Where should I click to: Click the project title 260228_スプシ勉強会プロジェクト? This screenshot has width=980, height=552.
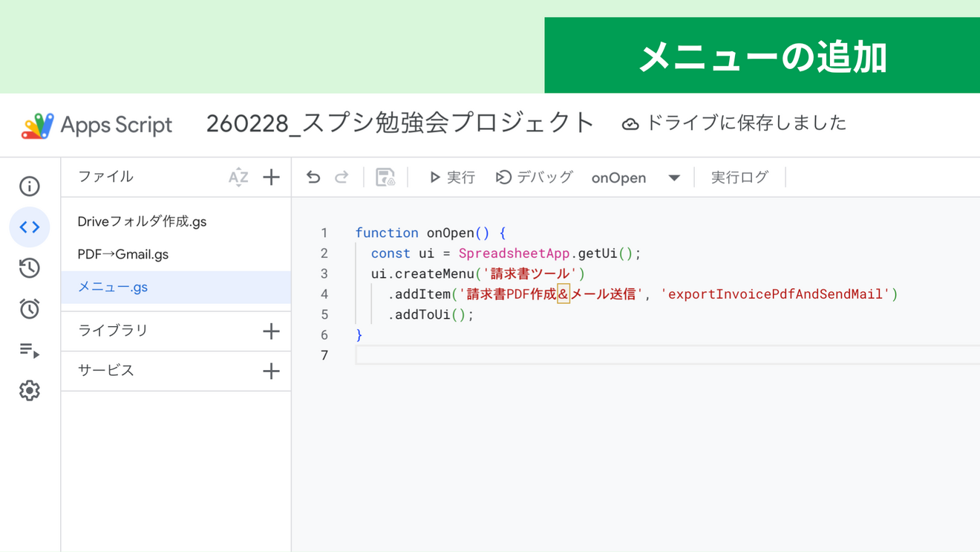coord(400,123)
